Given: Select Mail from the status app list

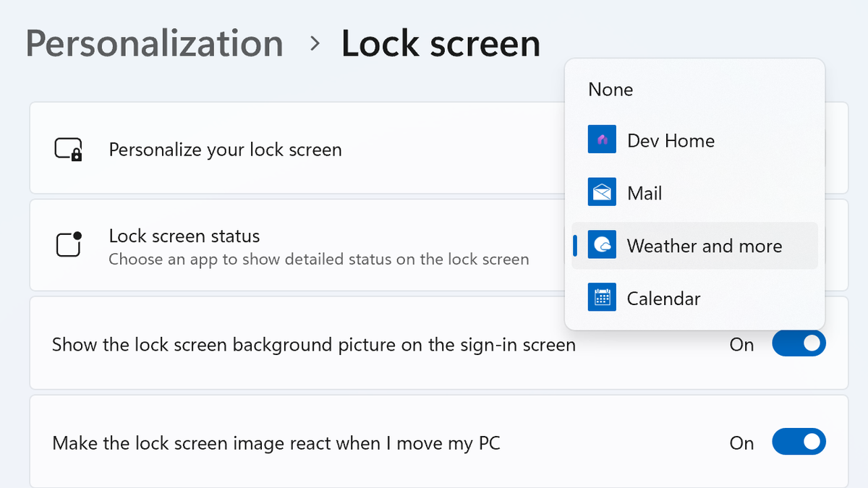Looking at the screenshot, I should pos(644,192).
